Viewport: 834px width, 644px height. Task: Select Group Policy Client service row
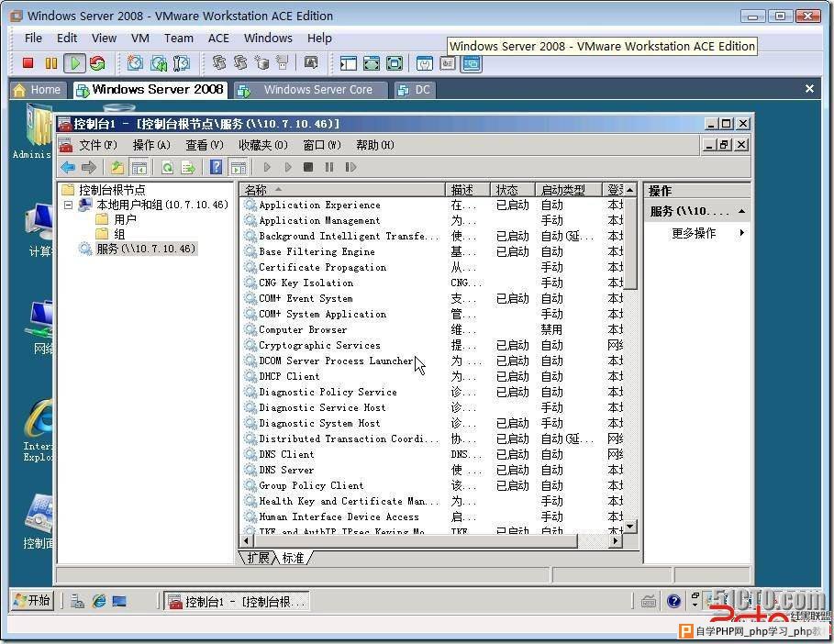[x=432, y=485]
